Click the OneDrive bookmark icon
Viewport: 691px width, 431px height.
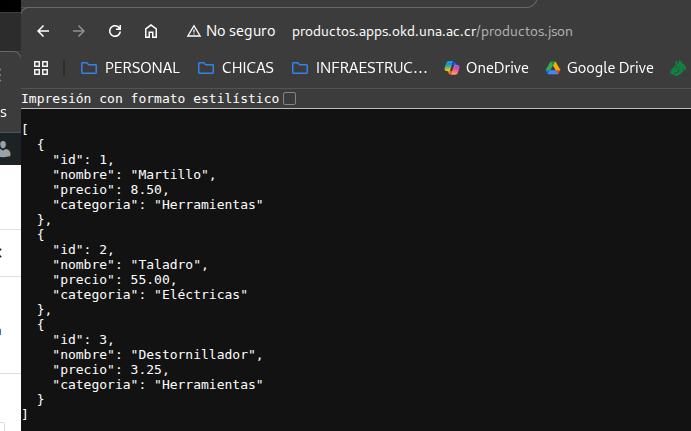click(452, 68)
